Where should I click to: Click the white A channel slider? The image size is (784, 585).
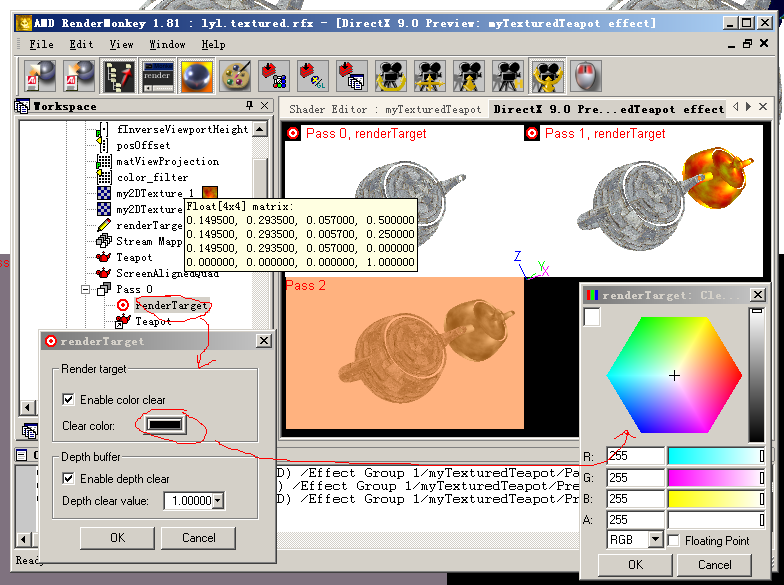point(716,520)
